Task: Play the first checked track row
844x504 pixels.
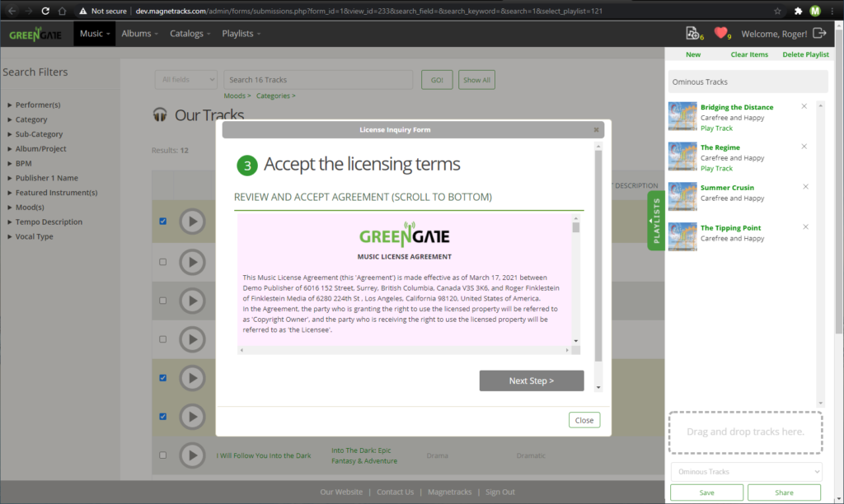Action: tap(192, 221)
